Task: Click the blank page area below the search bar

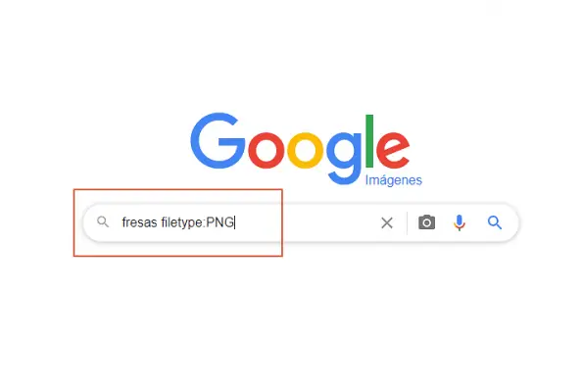Action: (x=292, y=319)
